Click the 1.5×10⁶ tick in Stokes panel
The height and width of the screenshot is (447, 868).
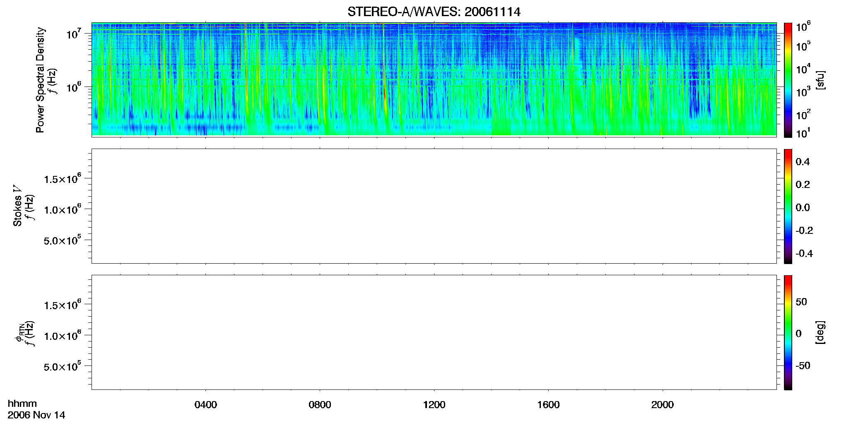pyautogui.click(x=63, y=179)
